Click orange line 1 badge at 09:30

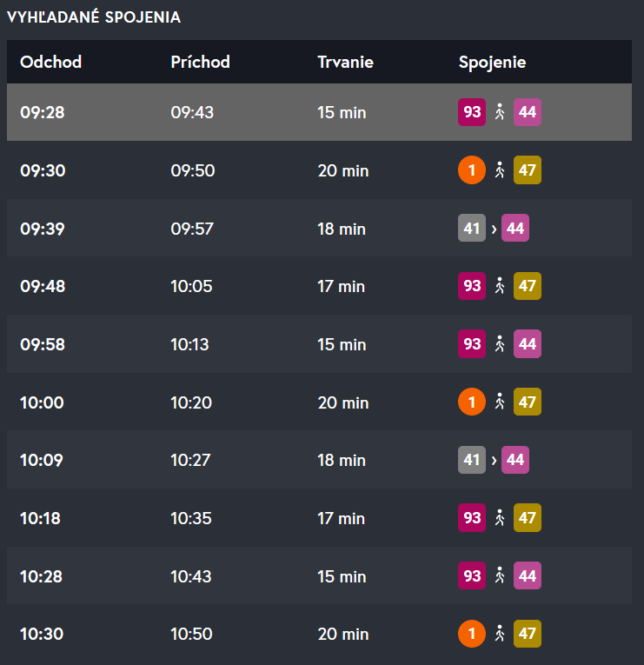[472, 170]
